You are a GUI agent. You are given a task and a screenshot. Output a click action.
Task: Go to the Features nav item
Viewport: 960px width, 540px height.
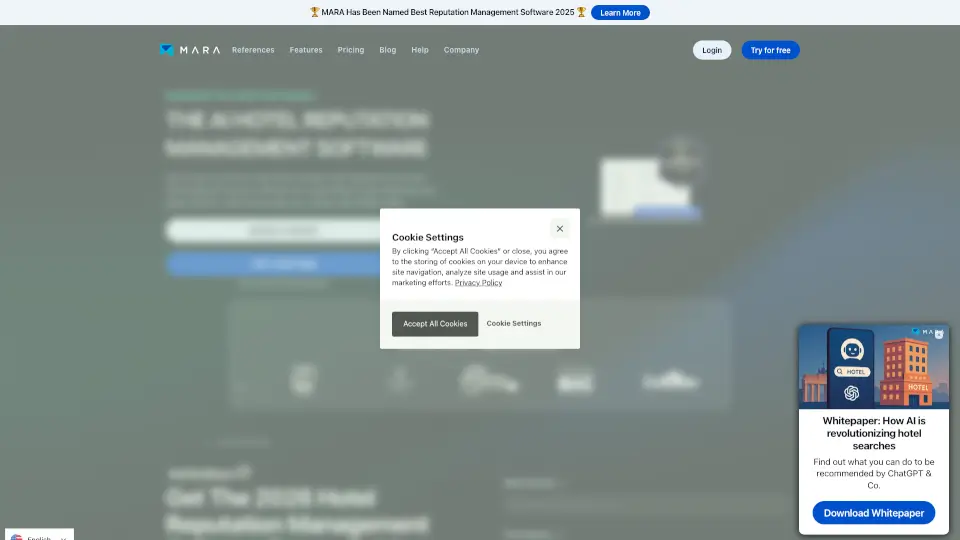click(x=306, y=50)
